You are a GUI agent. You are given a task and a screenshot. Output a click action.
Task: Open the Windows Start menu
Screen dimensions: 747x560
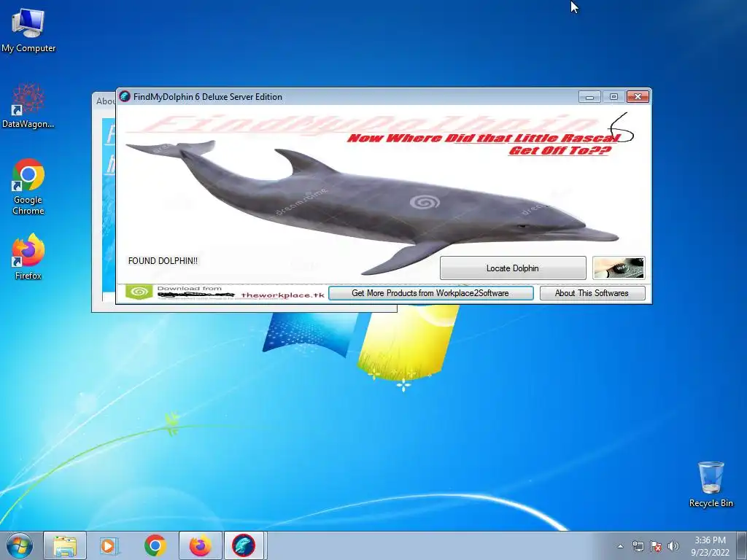[19, 545]
